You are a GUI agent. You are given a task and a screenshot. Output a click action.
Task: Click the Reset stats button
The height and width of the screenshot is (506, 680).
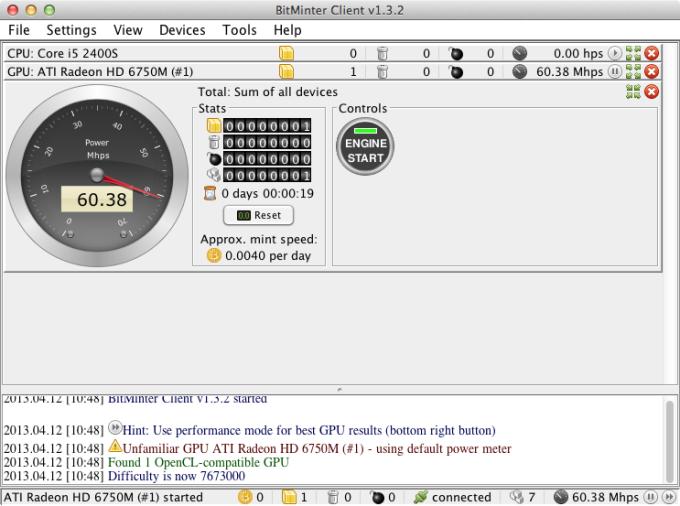[x=258, y=215]
